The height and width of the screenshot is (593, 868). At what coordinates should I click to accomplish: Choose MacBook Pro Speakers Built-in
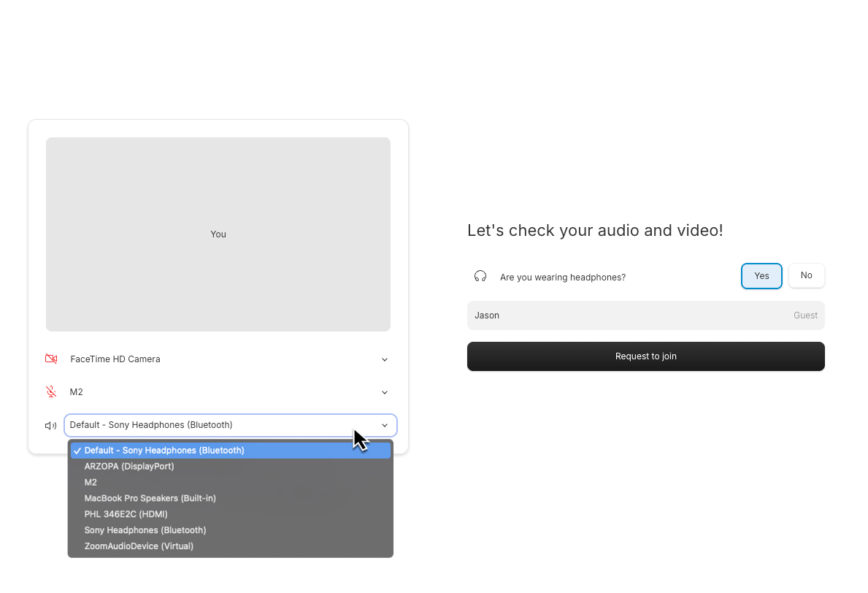pos(150,498)
